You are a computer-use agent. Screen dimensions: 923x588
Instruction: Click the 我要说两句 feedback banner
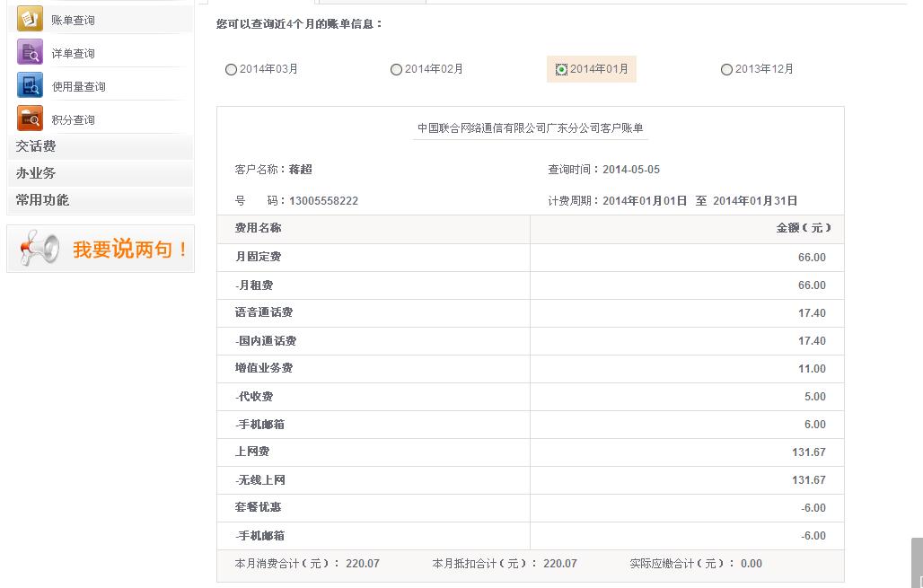(x=130, y=250)
